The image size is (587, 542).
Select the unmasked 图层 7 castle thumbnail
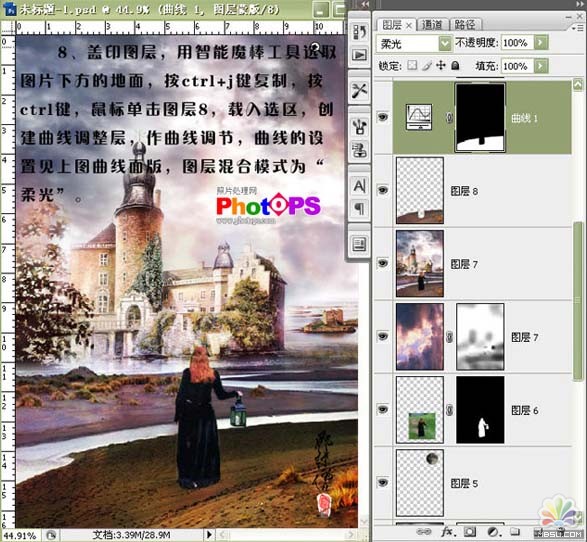(x=420, y=264)
